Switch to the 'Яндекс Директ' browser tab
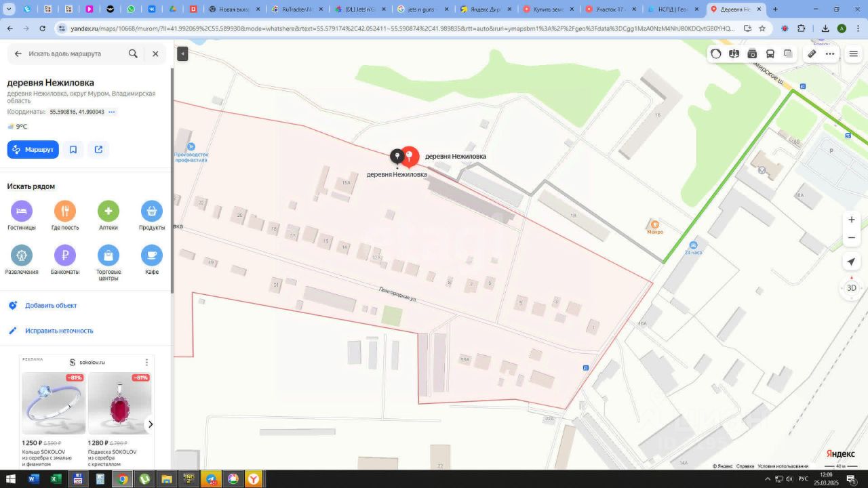 (486, 9)
